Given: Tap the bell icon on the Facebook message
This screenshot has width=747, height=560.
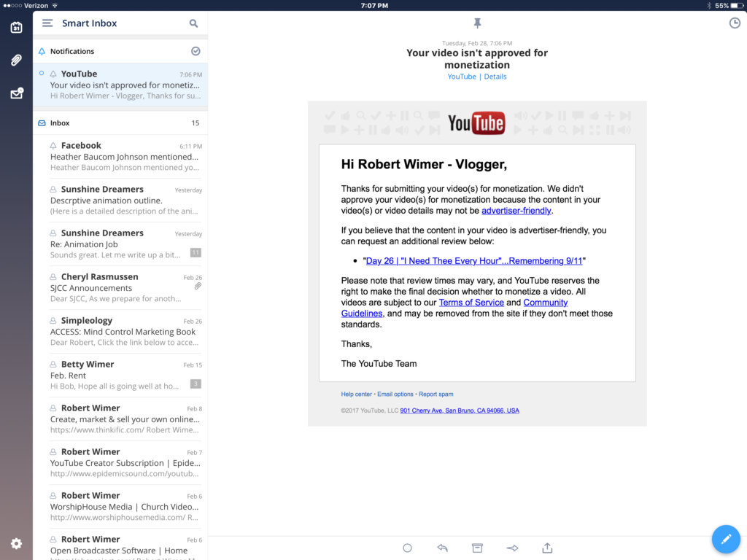Looking at the screenshot, I should point(53,146).
